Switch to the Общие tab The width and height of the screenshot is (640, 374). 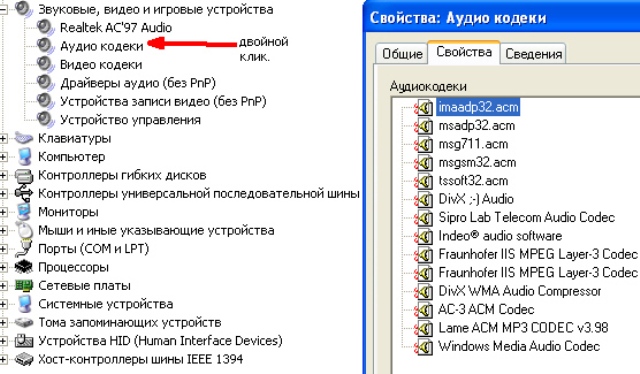[x=402, y=53]
